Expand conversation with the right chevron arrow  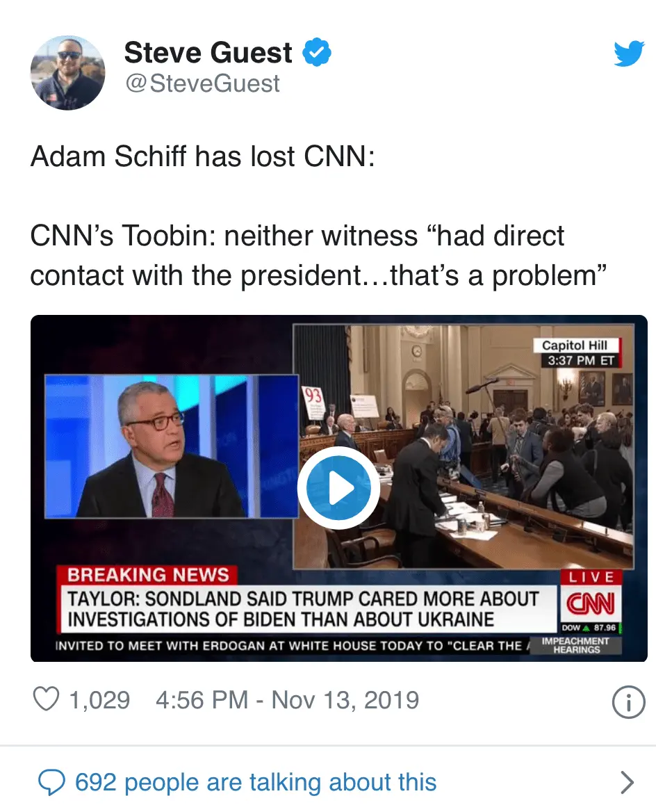click(627, 783)
